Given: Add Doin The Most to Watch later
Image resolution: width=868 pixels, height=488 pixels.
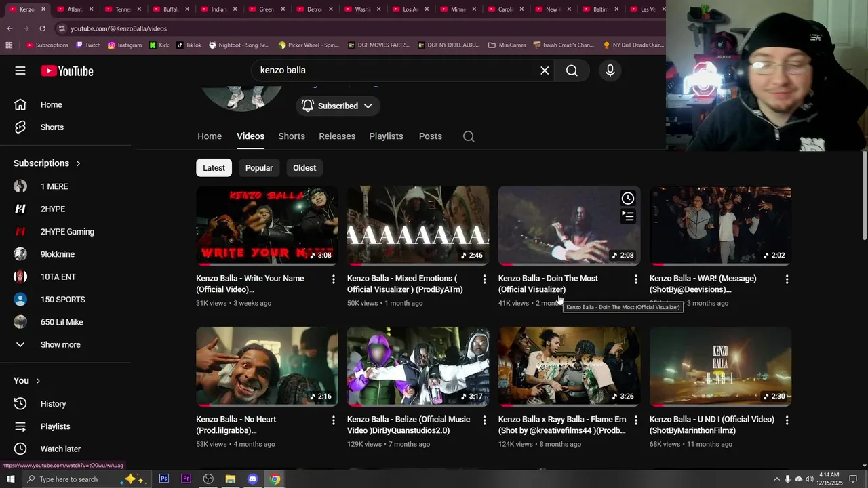Looking at the screenshot, I should click(x=628, y=199).
